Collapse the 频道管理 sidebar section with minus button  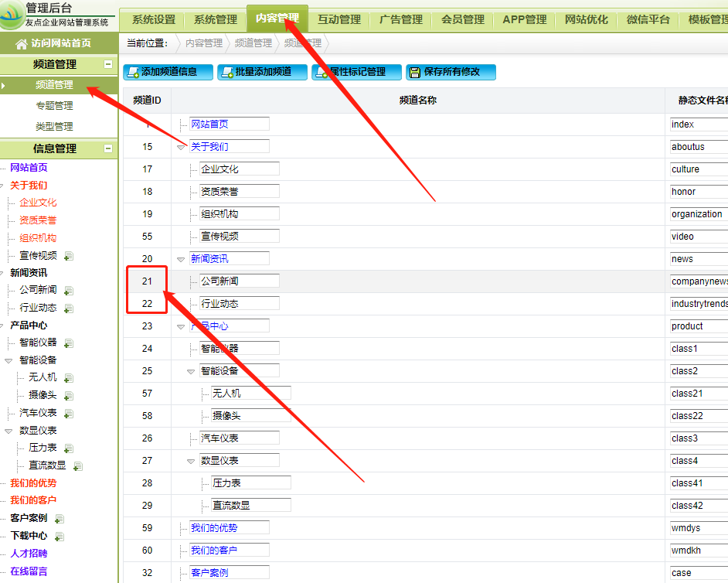click(108, 65)
